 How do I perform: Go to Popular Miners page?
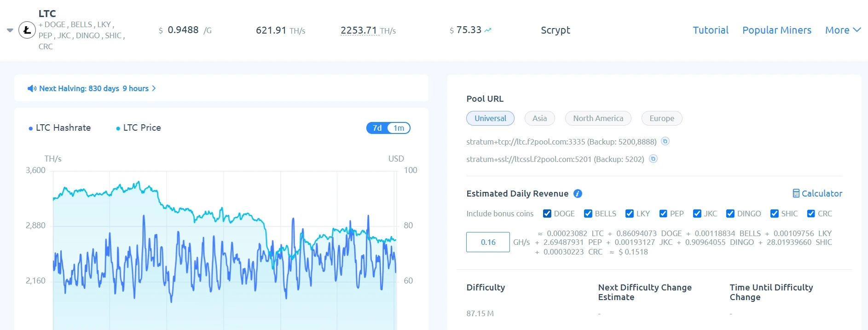(x=776, y=30)
